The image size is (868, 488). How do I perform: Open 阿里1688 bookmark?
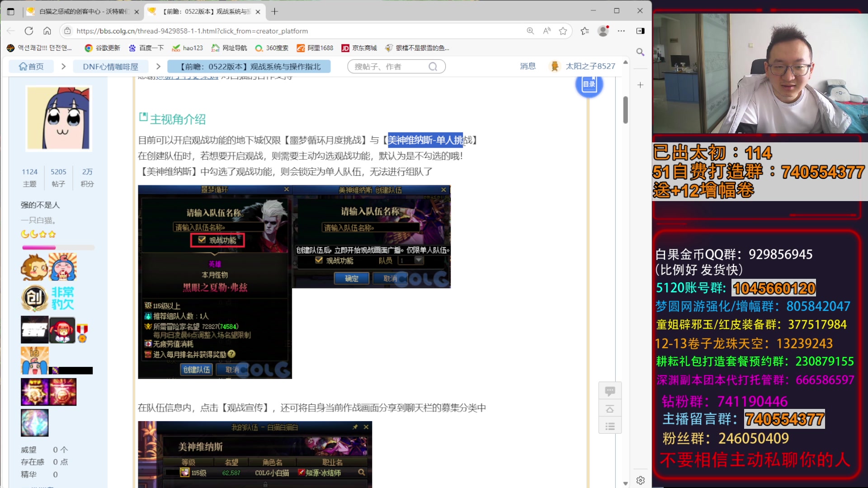pos(315,48)
